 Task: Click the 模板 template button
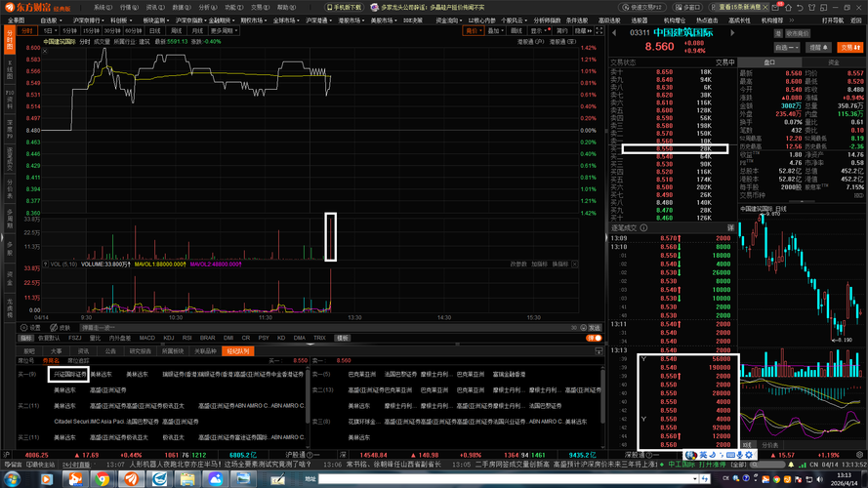pyautogui.click(x=343, y=338)
